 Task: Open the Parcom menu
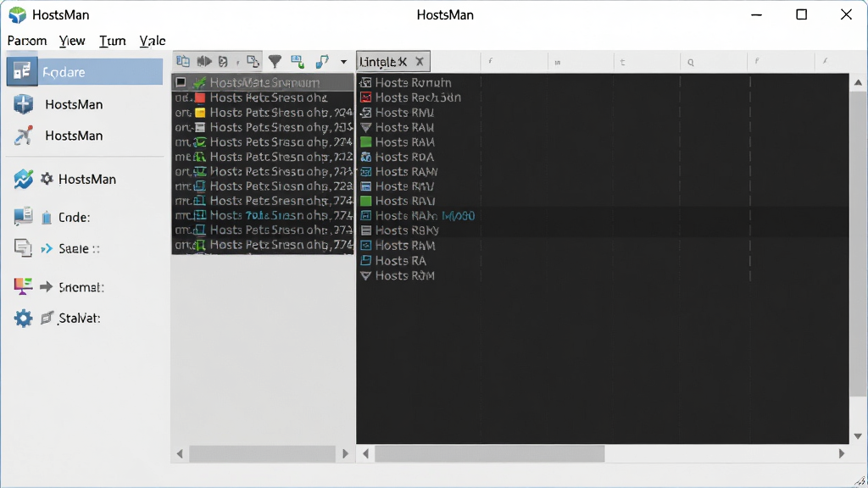coord(27,41)
